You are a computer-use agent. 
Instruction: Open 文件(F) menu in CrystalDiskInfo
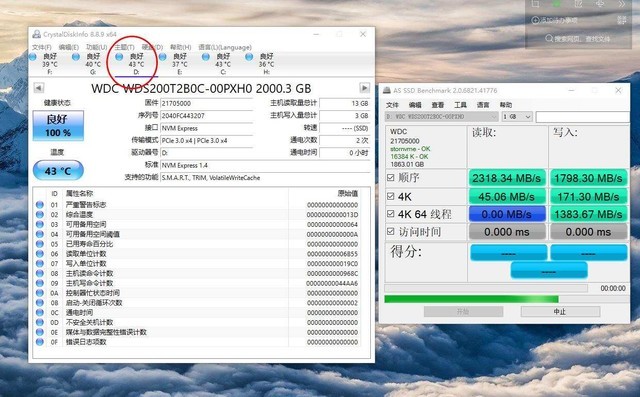pos(41,47)
